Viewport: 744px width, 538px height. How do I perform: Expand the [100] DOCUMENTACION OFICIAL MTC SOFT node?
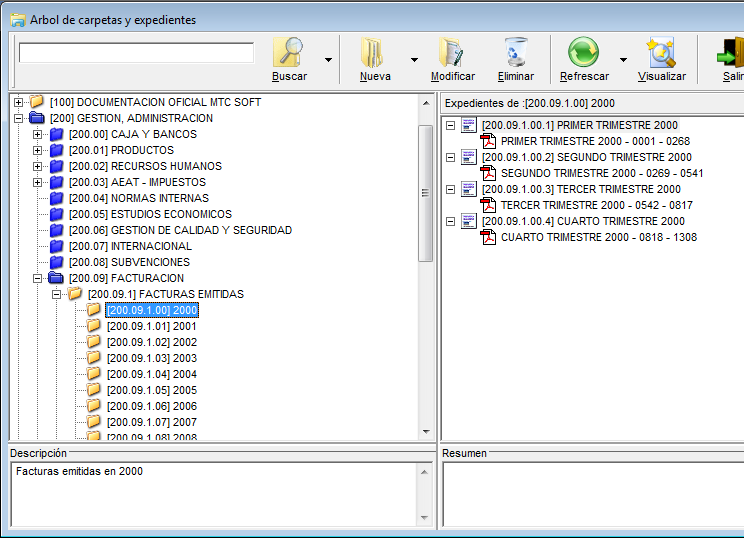(19, 102)
